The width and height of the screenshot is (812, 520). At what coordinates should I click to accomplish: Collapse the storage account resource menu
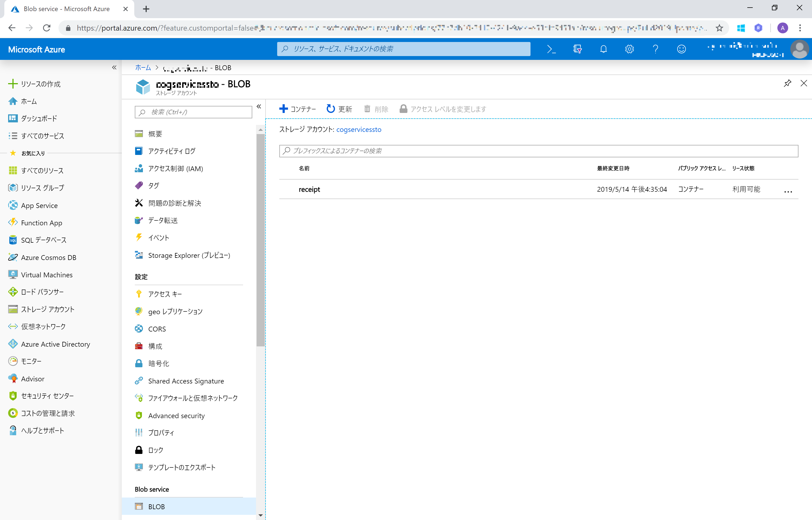(259, 107)
